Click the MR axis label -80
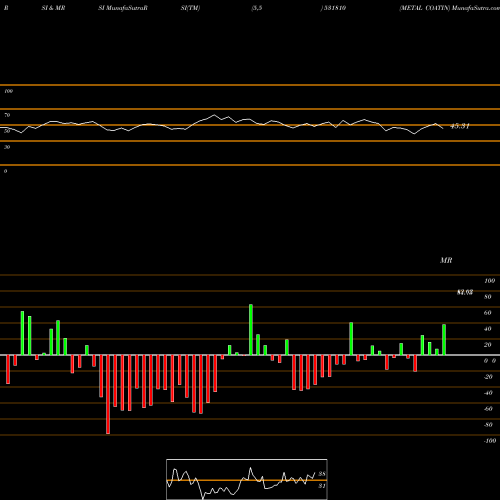Screen dimensions: 500x500 [x=488, y=425]
